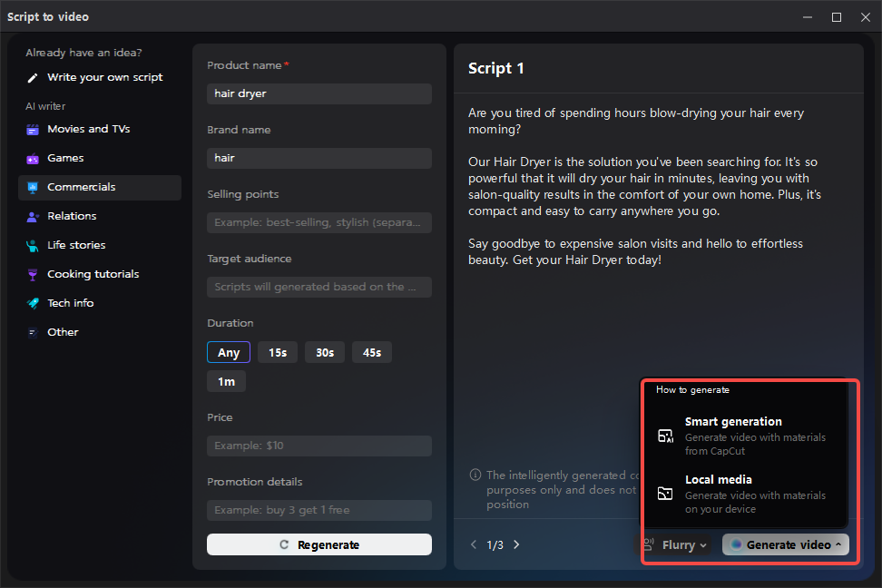Select the Games category

100,159
